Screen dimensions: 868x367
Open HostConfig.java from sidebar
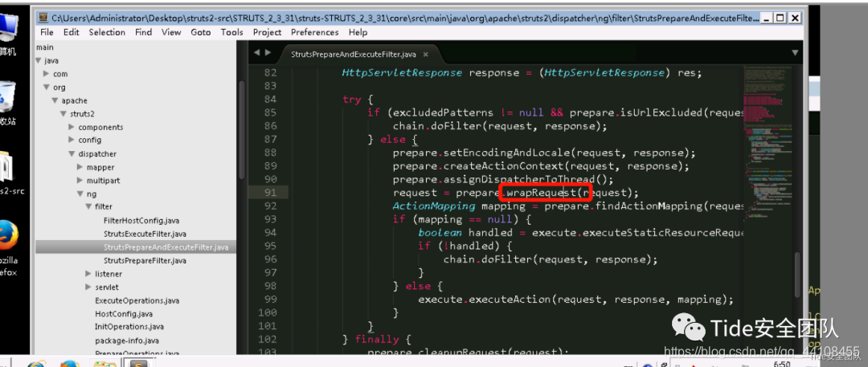(124, 314)
